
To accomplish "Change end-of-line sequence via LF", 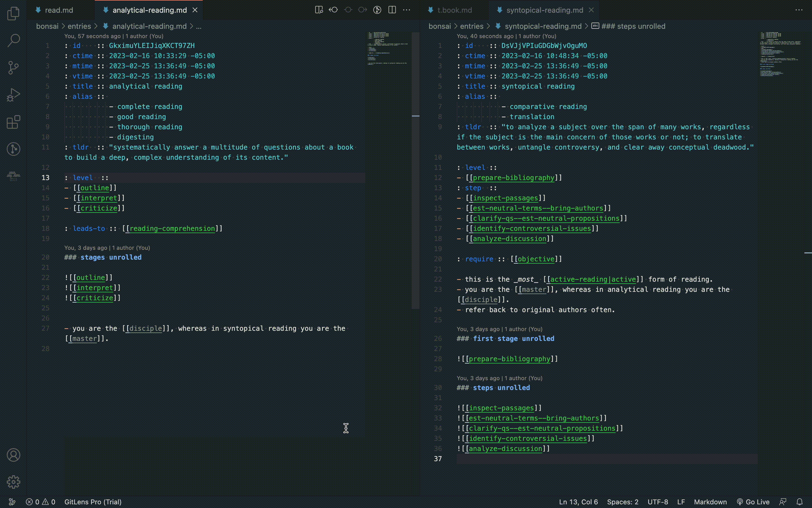I will tap(681, 502).
